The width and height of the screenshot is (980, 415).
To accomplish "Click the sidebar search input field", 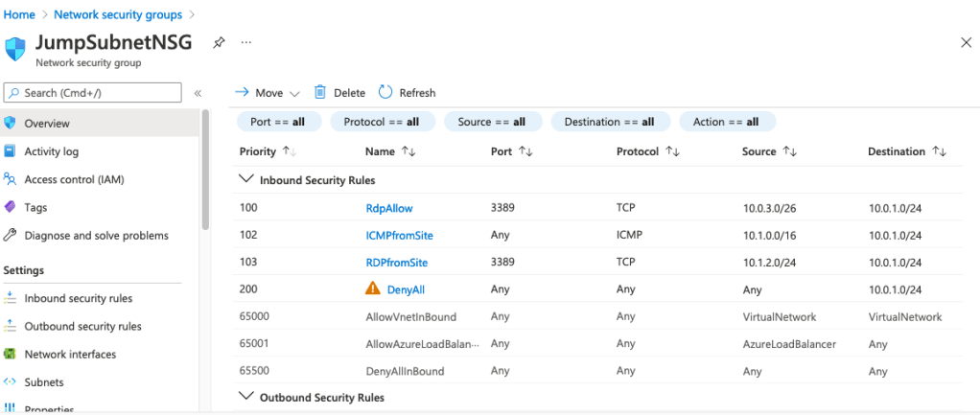I will pos(92,92).
